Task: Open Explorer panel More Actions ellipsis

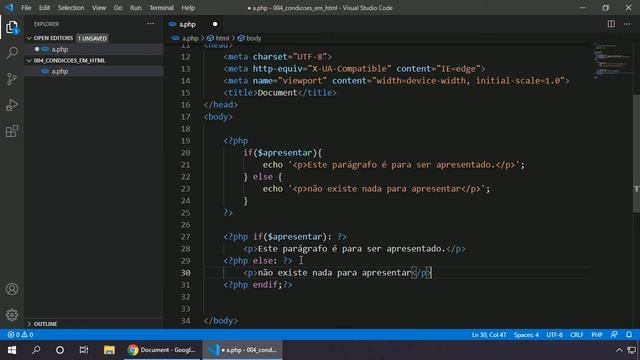Action: point(151,24)
